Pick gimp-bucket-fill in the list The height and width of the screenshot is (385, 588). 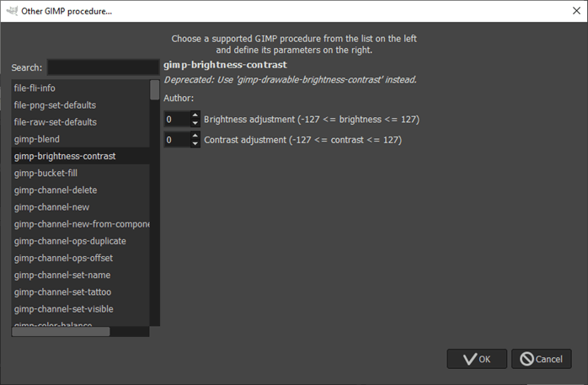click(46, 174)
